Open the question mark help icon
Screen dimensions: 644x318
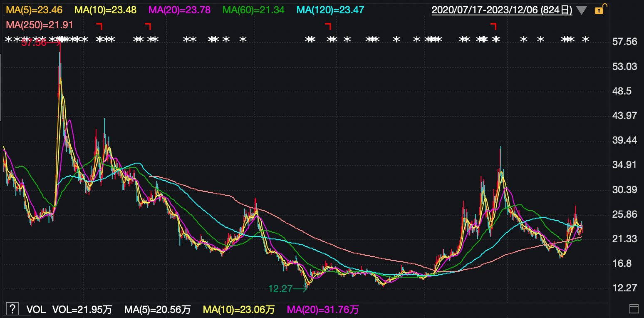[12, 309]
